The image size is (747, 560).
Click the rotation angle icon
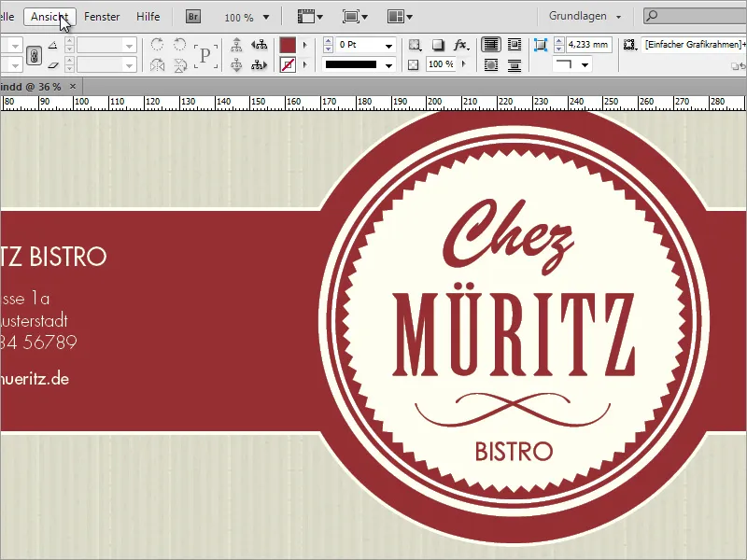[53, 45]
